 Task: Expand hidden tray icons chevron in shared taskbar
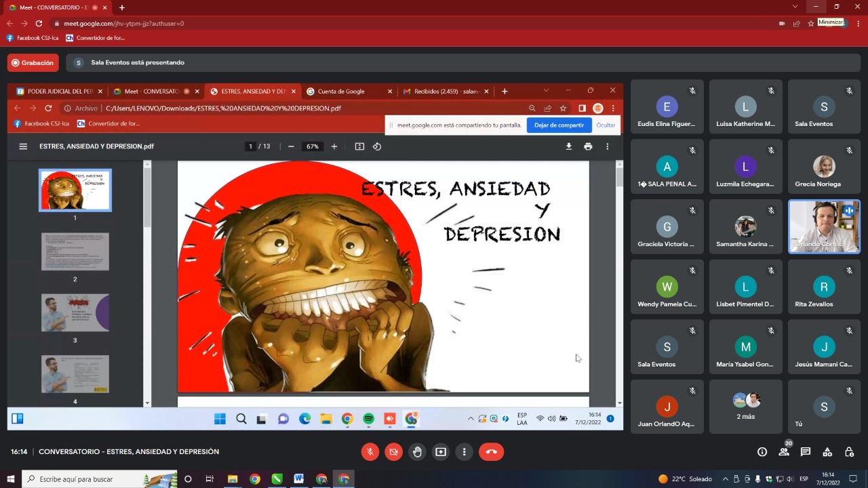tap(471, 419)
